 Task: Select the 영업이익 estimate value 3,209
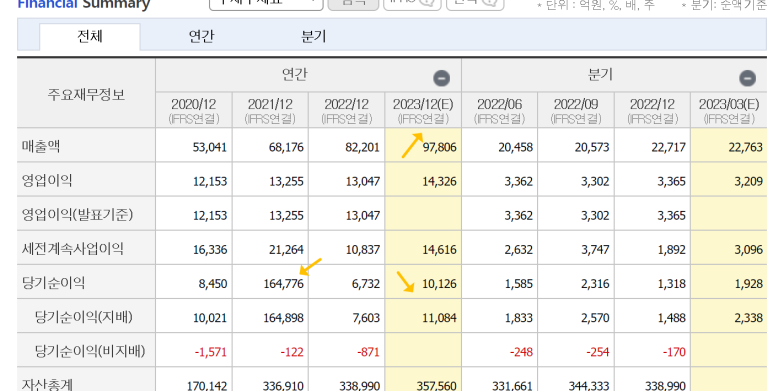[748, 181]
